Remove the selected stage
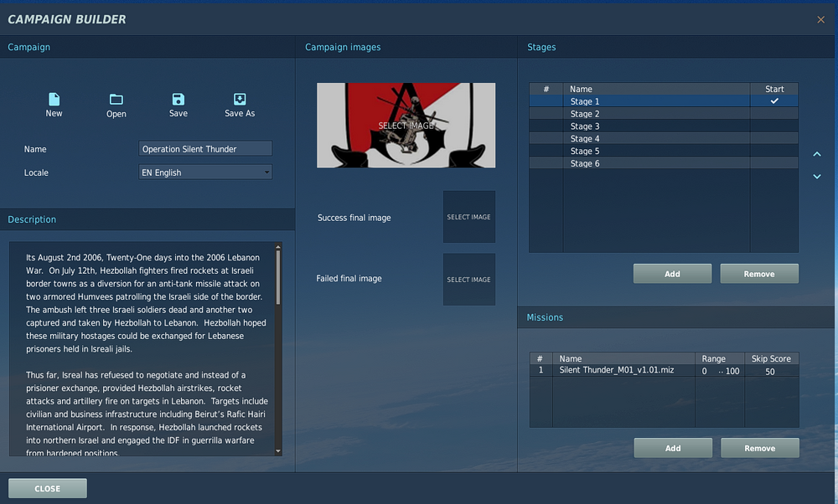Image resolution: width=838 pixels, height=504 pixels. coord(759,274)
